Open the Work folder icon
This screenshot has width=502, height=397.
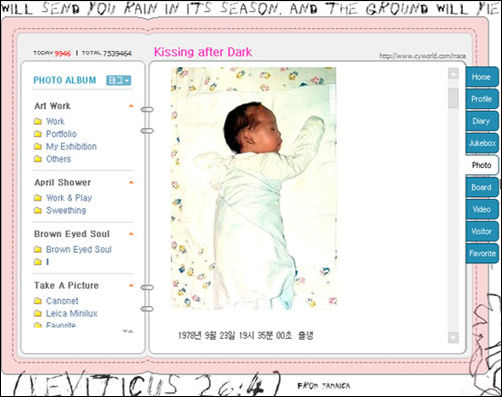38,121
